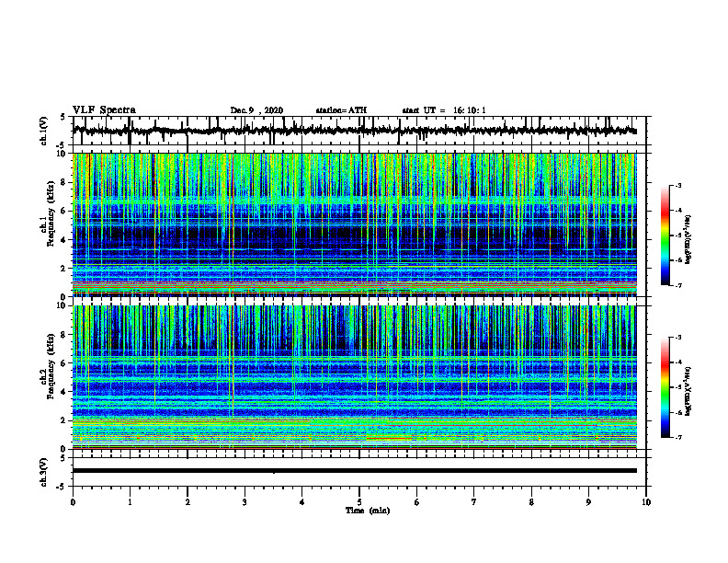
Task: Select the date text "Dec. 9, 2020"
Action: pos(256,110)
